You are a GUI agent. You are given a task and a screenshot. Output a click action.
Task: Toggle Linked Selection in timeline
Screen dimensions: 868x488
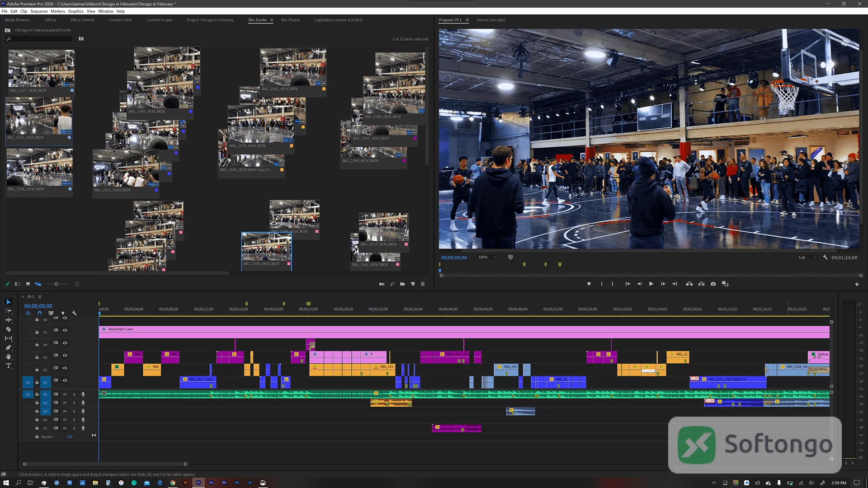point(51,313)
